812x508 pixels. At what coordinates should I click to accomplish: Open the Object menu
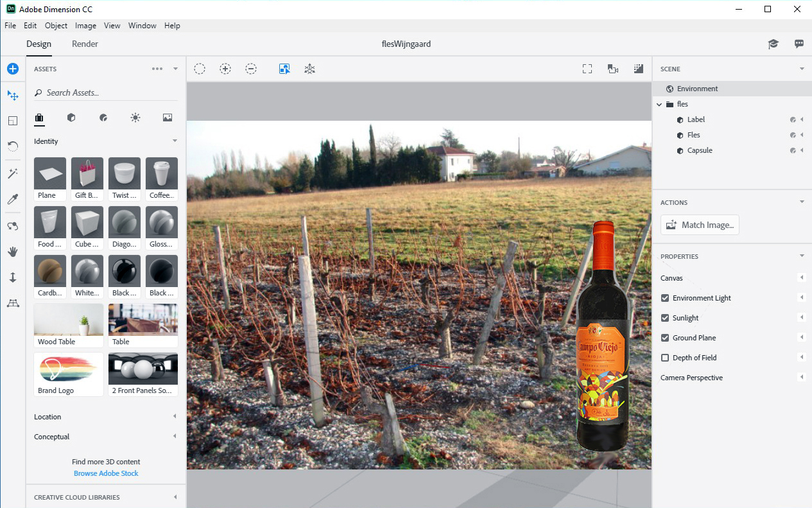pyautogui.click(x=56, y=26)
